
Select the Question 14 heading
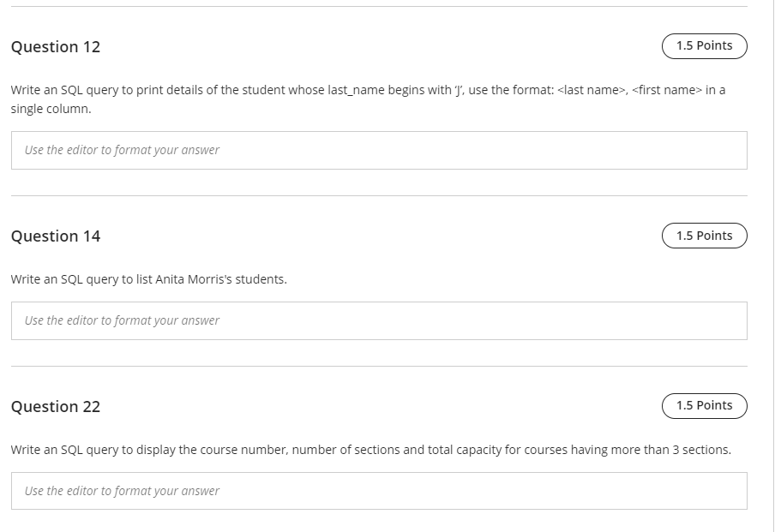point(56,236)
